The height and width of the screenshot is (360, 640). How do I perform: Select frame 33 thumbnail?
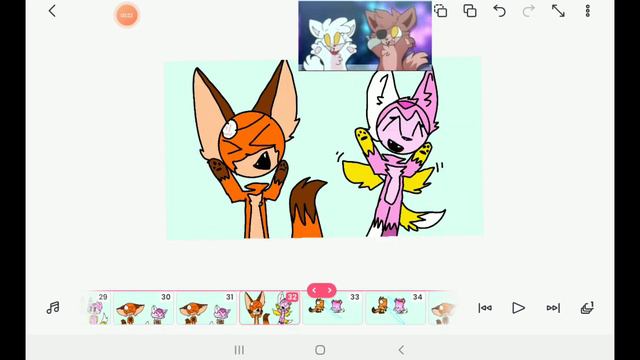point(332,308)
